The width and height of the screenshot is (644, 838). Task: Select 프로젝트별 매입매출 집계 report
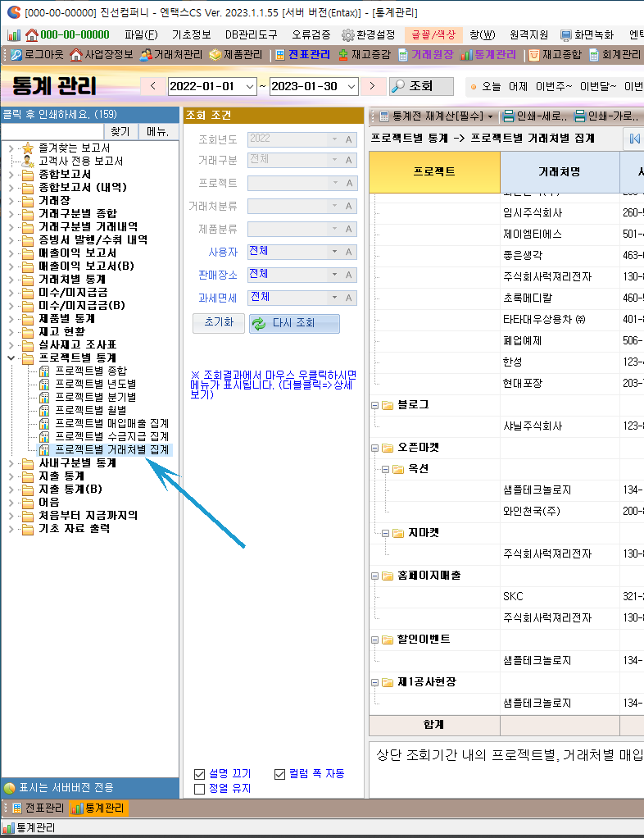[x=112, y=424]
